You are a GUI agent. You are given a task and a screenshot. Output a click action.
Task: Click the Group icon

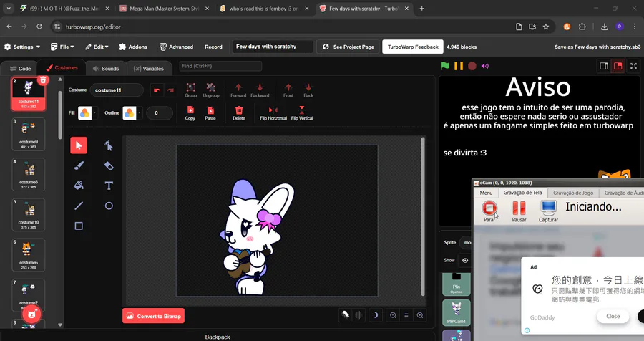pyautogui.click(x=190, y=90)
